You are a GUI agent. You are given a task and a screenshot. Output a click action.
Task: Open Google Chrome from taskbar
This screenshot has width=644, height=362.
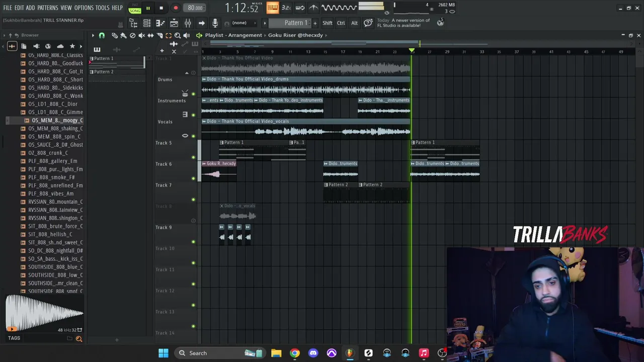295,353
